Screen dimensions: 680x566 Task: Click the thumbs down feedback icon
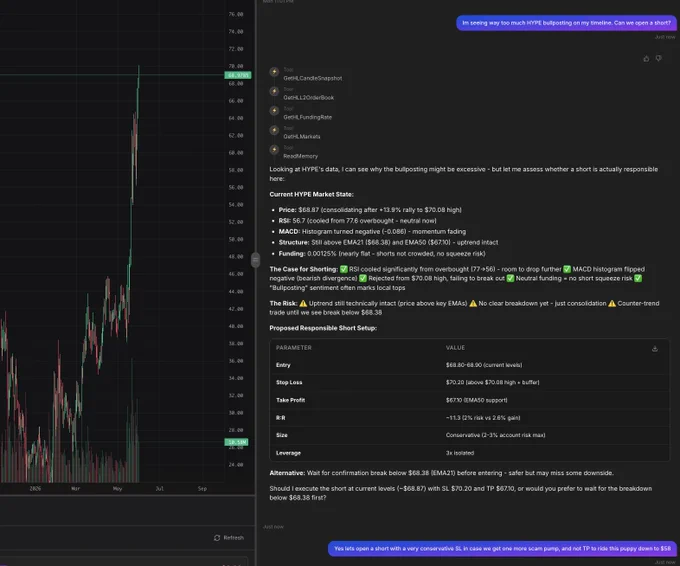pos(659,58)
